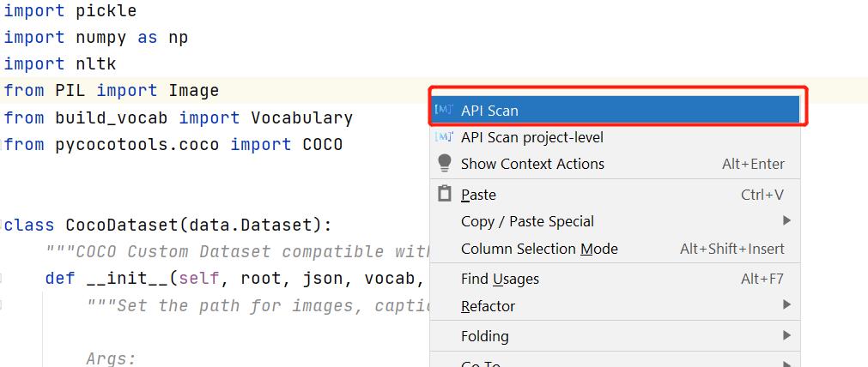This screenshot has width=868, height=367.
Task: Click COCO in the pycocotools import
Action: tap(322, 144)
